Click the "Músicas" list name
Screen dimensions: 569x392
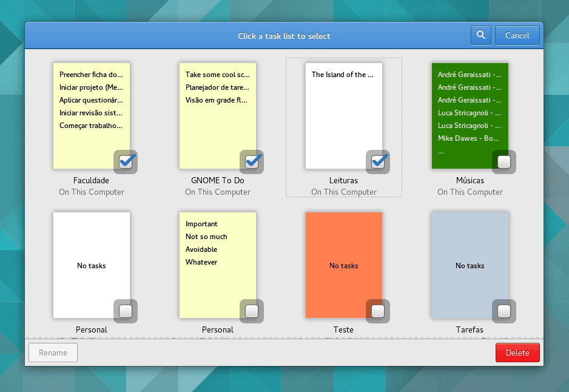(x=470, y=180)
